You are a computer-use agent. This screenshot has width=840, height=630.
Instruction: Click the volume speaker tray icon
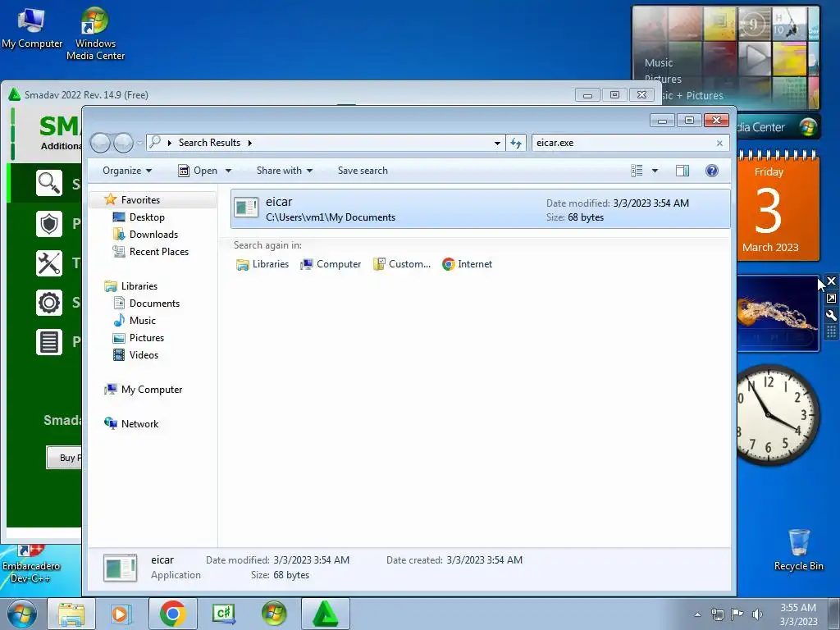point(757,614)
